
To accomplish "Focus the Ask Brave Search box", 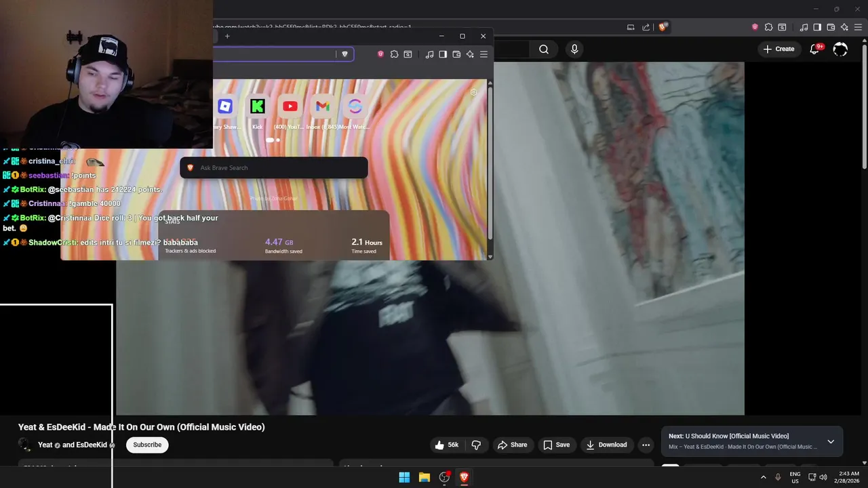I will coord(274,167).
